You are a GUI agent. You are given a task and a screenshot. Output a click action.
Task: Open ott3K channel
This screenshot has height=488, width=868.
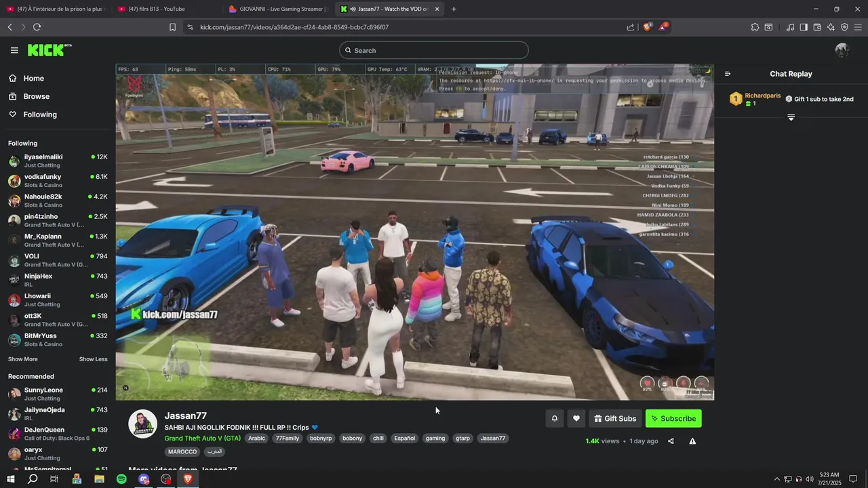tap(58, 320)
